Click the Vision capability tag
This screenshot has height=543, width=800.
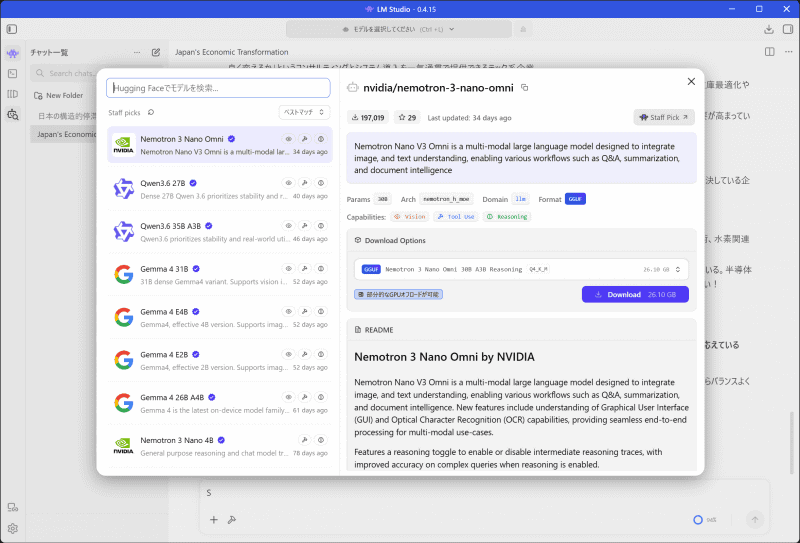[410, 217]
